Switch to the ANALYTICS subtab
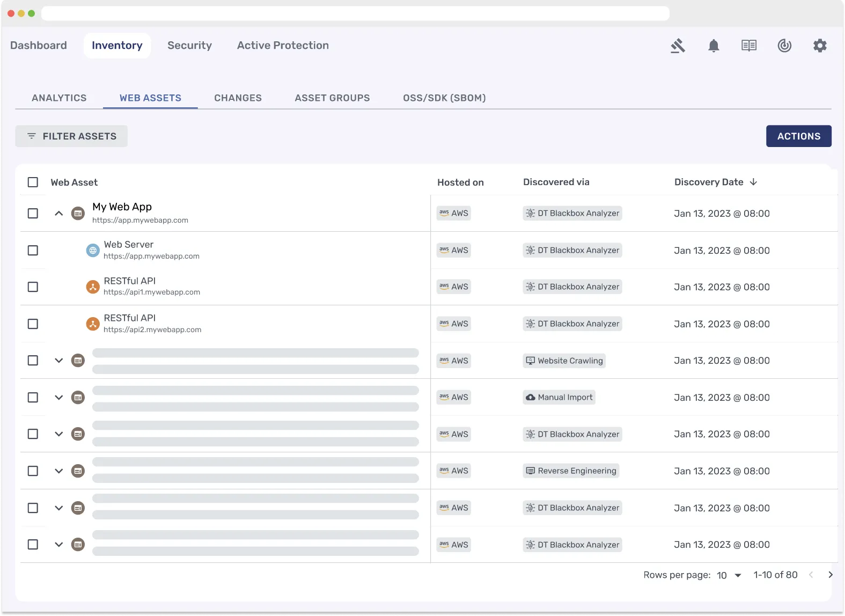Image resolution: width=845 pixels, height=616 pixels. click(x=59, y=98)
